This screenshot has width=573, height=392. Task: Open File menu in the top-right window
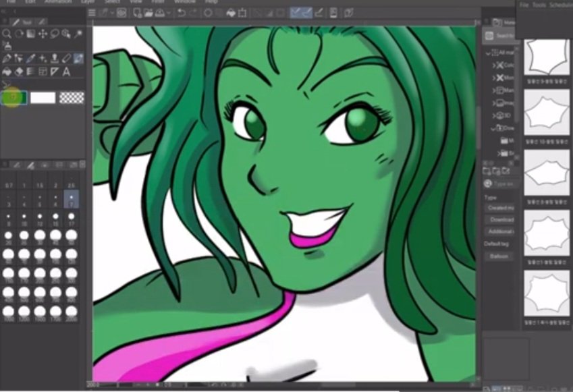[524, 5]
